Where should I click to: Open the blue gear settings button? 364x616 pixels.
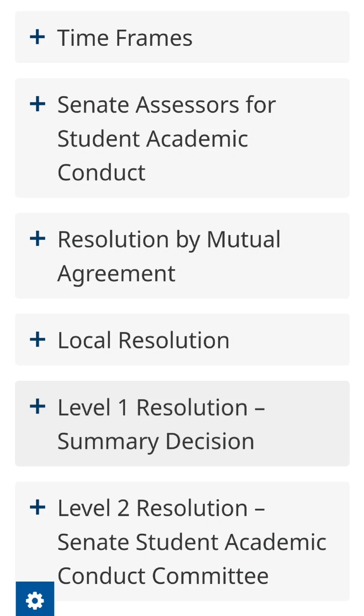click(35, 599)
